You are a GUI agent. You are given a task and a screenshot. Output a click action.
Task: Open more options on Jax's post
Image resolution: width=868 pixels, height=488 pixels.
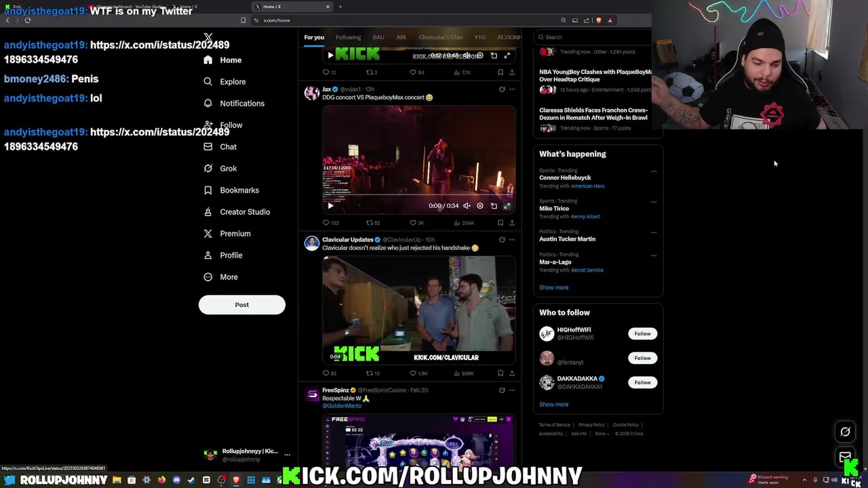point(512,89)
